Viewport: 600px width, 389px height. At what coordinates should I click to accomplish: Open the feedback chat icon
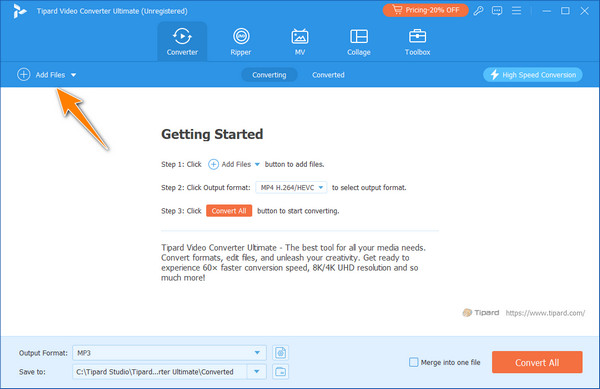point(497,11)
